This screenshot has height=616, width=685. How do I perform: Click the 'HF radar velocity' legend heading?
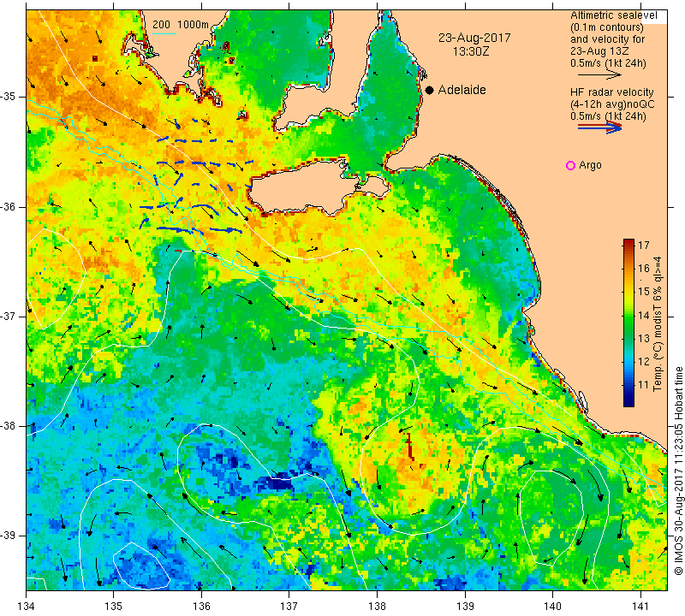coord(611,92)
